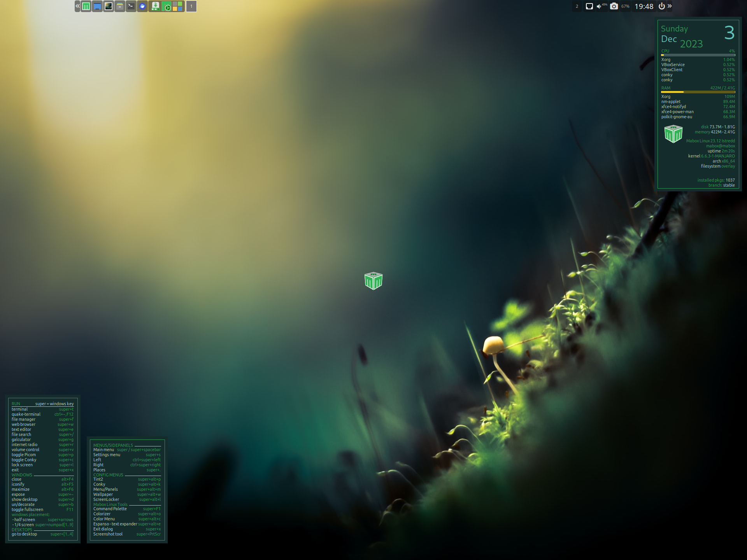This screenshot has height=560, width=747.
Task: Click 'Espanso - text expander' row
Action: 127,524
